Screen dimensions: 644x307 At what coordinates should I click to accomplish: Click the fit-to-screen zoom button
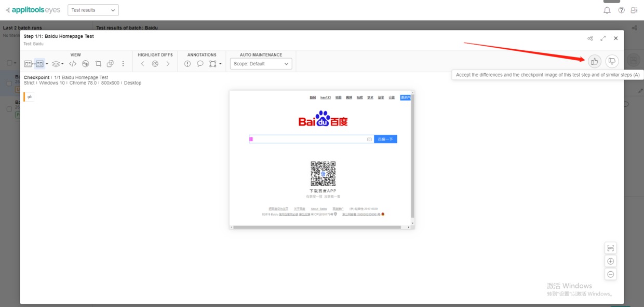coord(611,248)
